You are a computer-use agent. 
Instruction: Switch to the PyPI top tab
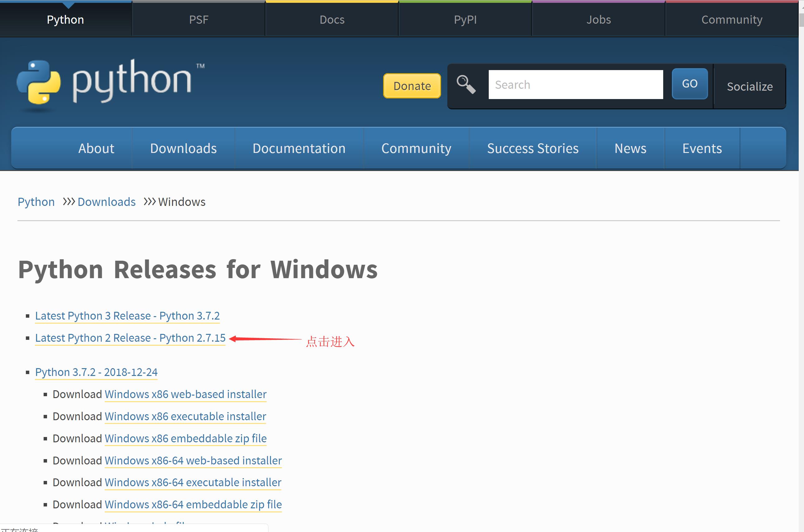coord(465,20)
